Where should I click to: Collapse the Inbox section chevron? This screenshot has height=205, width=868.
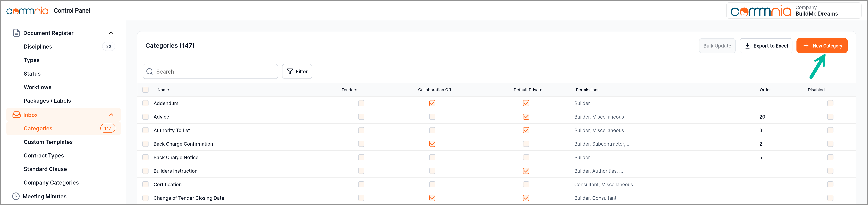click(x=111, y=115)
